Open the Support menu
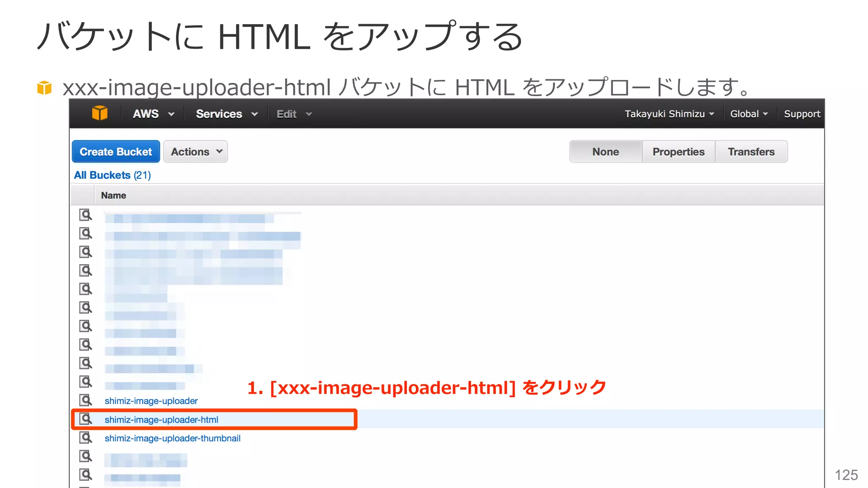This screenshot has width=868, height=488. [x=802, y=114]
